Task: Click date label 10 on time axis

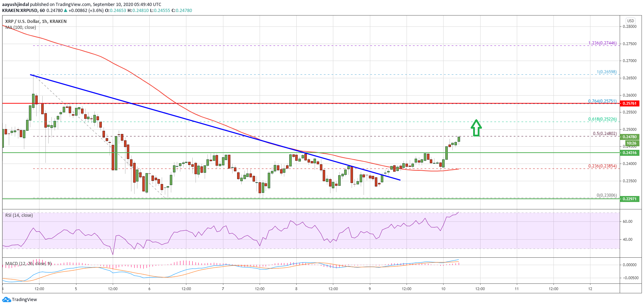Action: point(443,289)
